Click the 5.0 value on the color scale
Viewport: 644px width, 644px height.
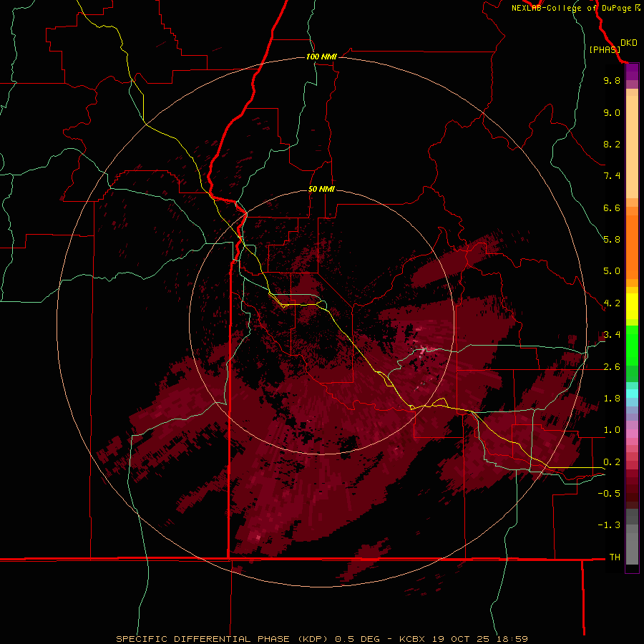[x=612, y=271]
